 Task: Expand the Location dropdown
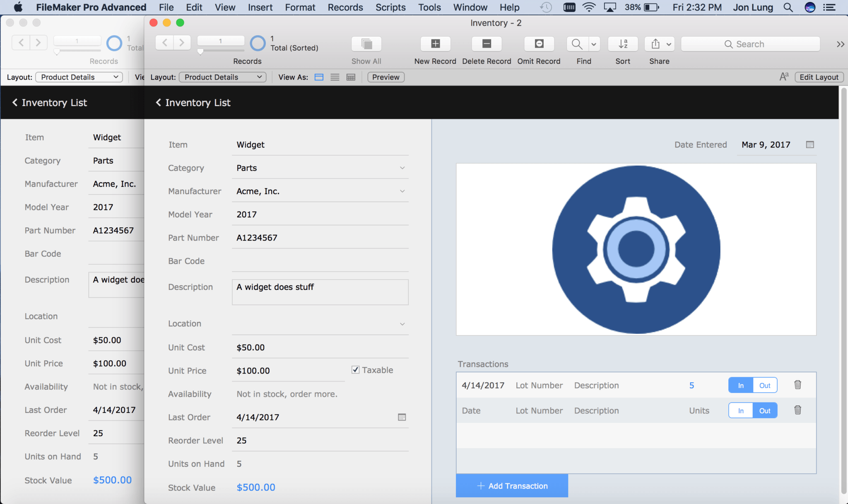tap(402, 323)
